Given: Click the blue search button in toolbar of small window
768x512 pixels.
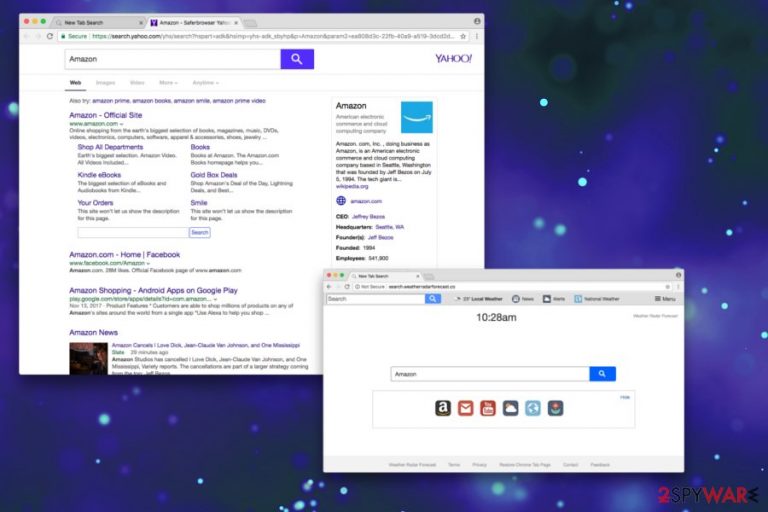Looking at the screenshot, I should click(x=432, y=298).
